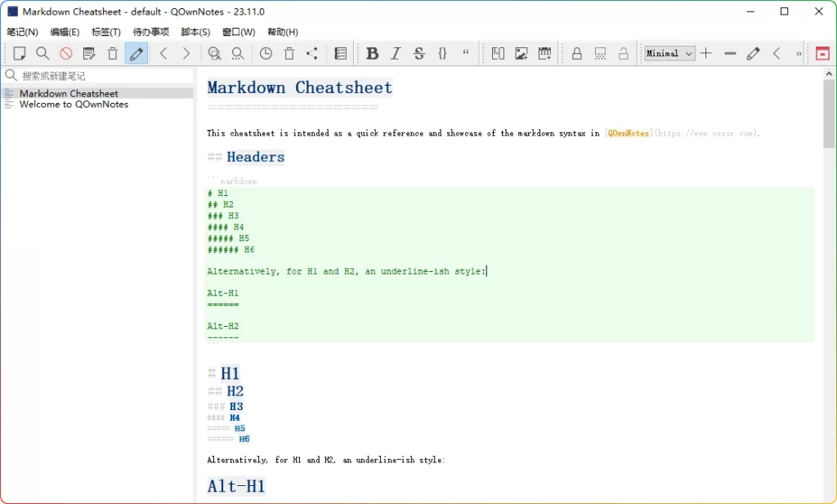
Task: Open the 笔记(N) menu
Action: pyautogui.click(x=22, y=32)
